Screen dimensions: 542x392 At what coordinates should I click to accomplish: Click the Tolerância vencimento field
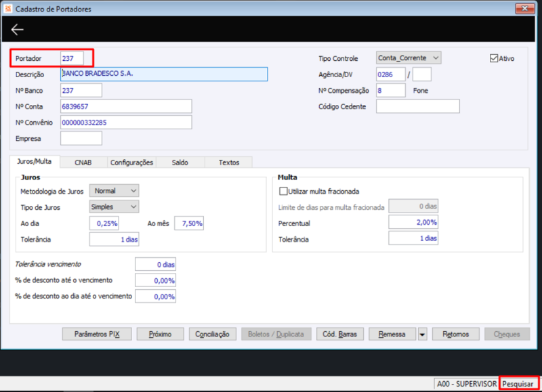(x=156, y=264)
